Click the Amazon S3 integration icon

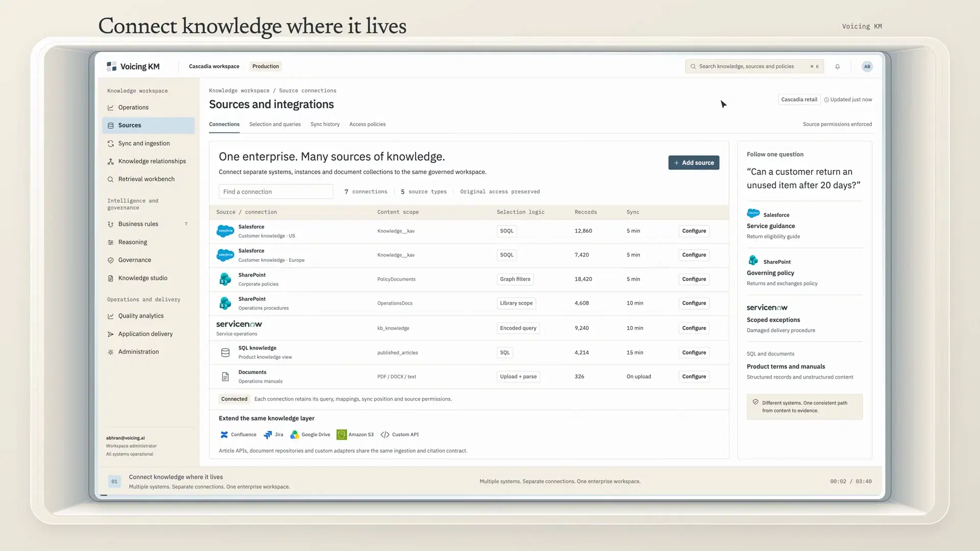(x=341, y=435)
